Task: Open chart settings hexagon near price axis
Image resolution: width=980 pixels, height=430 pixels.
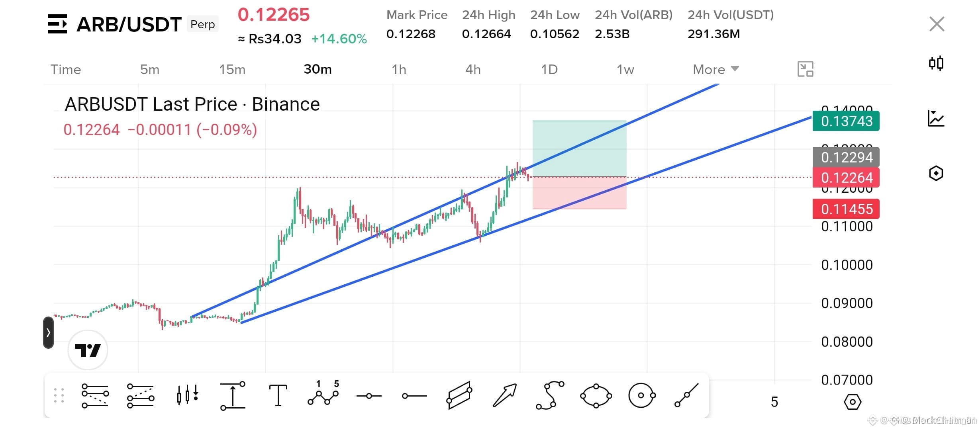Action: [x=853, y=402]
